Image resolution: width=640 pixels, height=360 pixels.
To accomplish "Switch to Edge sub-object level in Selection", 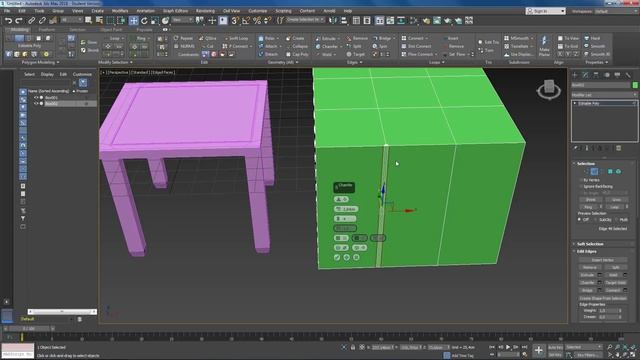I will point(594,171).
